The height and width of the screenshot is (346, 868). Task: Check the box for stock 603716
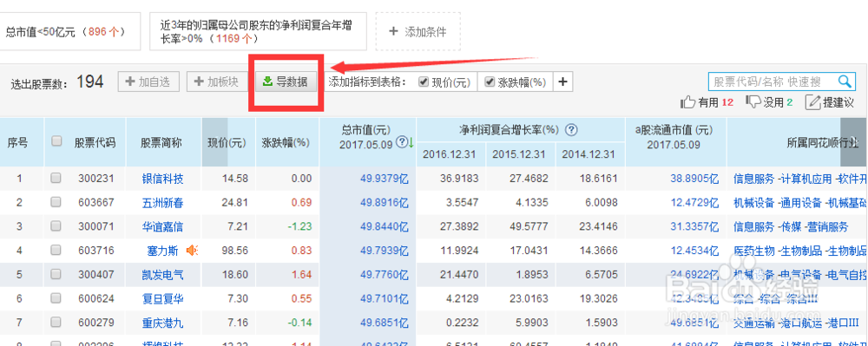coord(56,250)
